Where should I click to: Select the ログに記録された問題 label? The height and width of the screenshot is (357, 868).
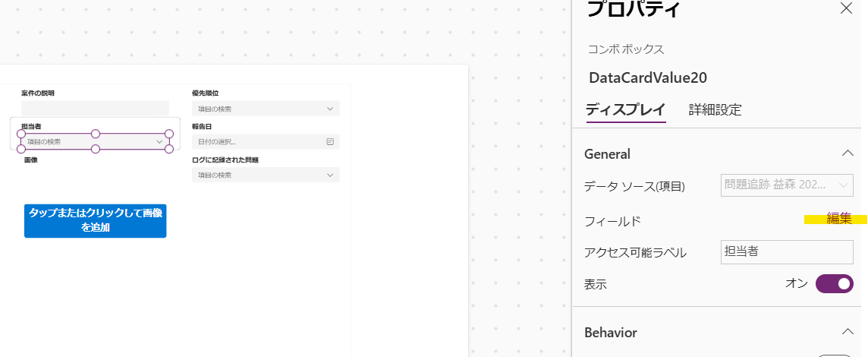tap(225, 160)
